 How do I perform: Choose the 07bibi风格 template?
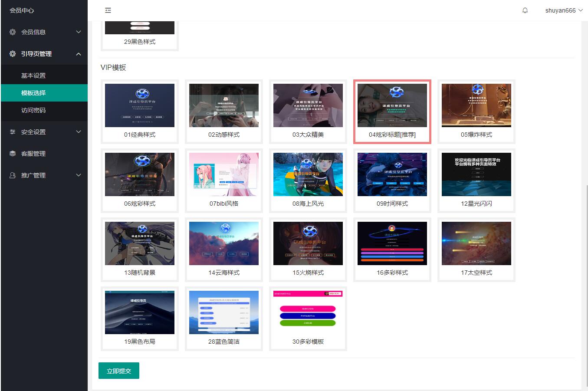pyautogui.click(x=224, y=175)
